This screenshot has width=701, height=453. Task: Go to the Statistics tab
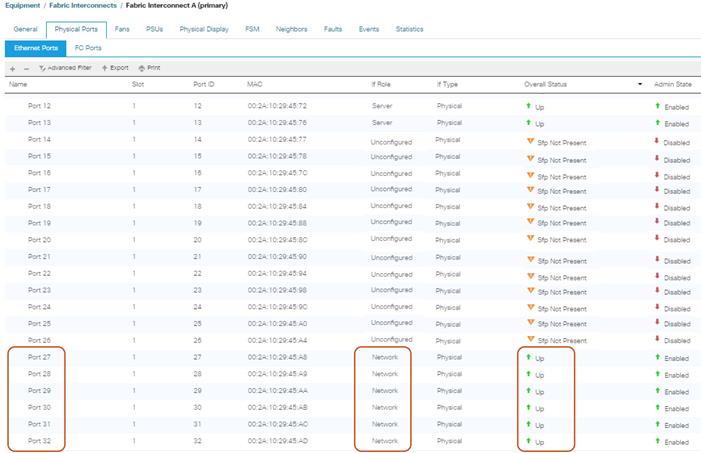coord(409,29)
